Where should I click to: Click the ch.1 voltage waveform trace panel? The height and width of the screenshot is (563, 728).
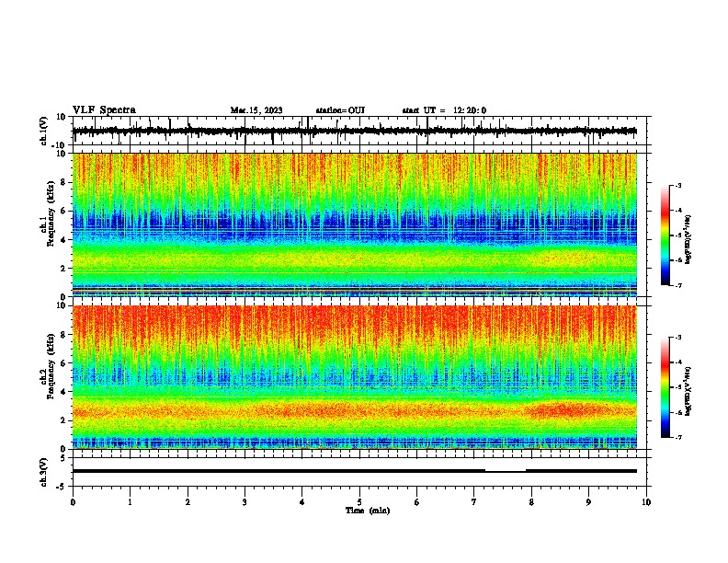[x=359, y=131]
